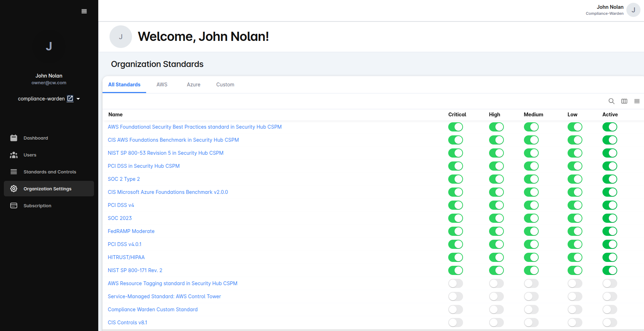
Task: Open the Custom standards tab
Action: click(x=225, y=85)
